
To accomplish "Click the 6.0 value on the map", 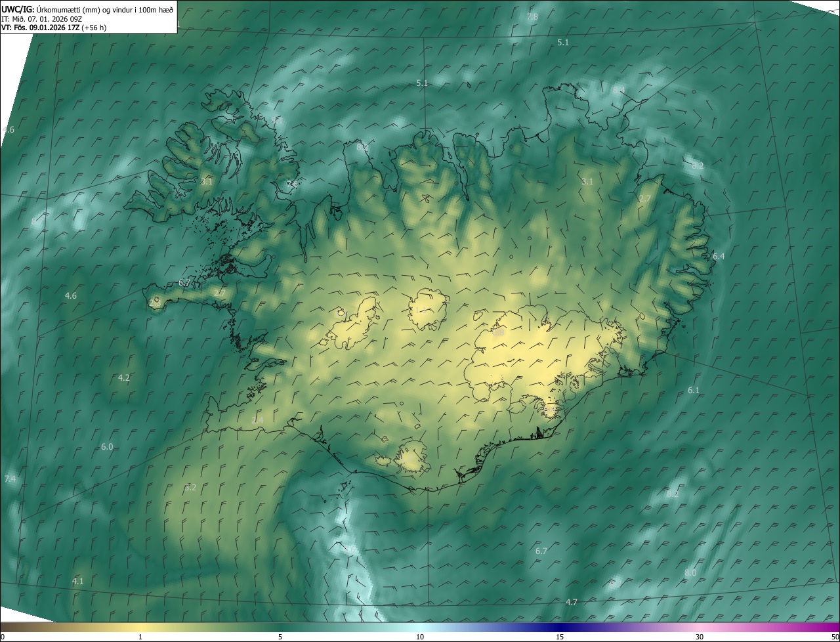I will [107, 446].
